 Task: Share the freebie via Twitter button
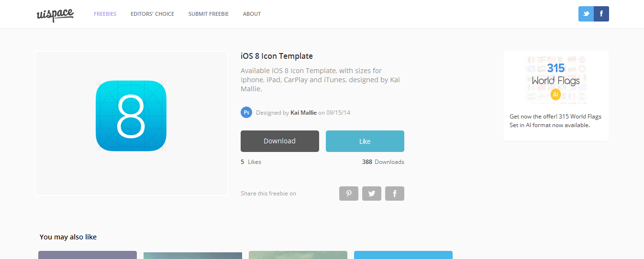click(372, 194)
